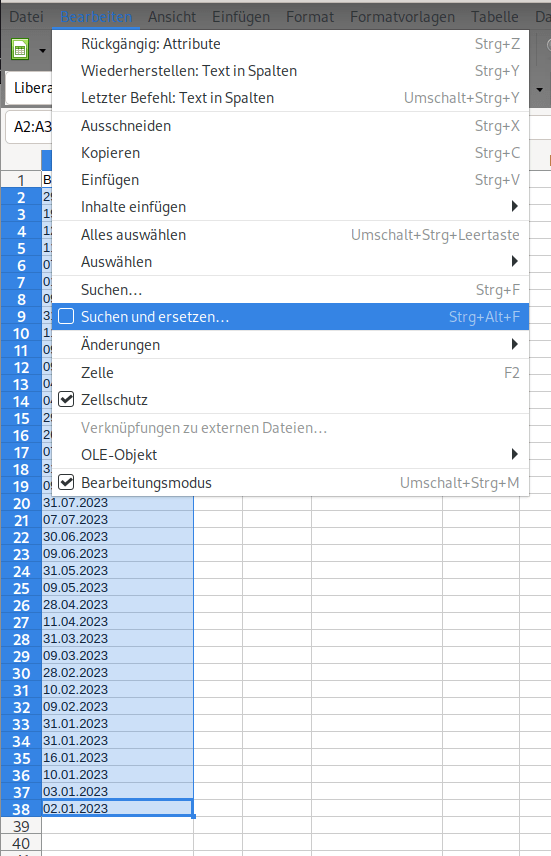Expand the OLE-Objekt submenu
The height and width of the screenshot is (856, 551).
point(291,455)
